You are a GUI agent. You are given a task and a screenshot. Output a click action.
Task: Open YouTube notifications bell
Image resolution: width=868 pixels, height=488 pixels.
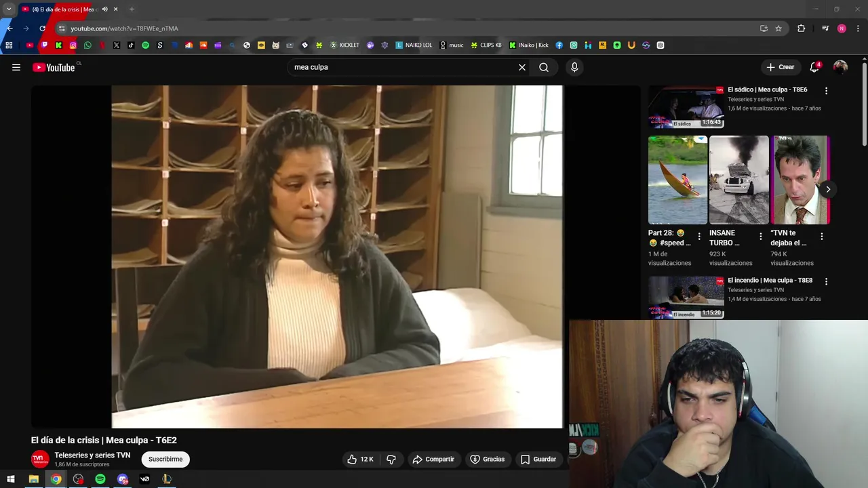tap(814, 67)
